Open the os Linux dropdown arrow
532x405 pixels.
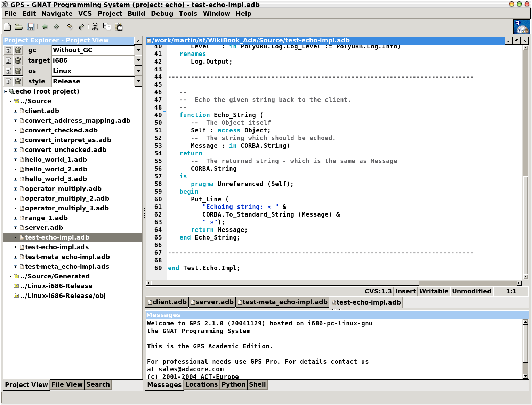point(138,71)
